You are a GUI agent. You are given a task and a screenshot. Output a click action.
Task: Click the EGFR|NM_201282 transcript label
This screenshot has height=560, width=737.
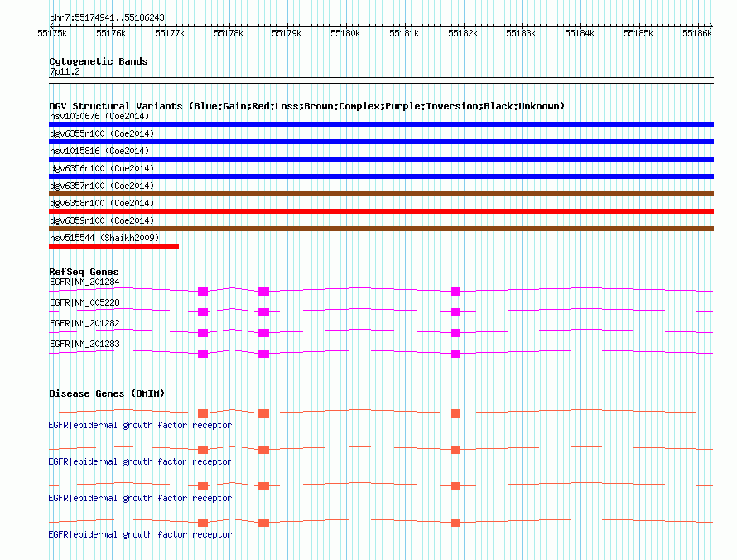[x=84, y=324]
